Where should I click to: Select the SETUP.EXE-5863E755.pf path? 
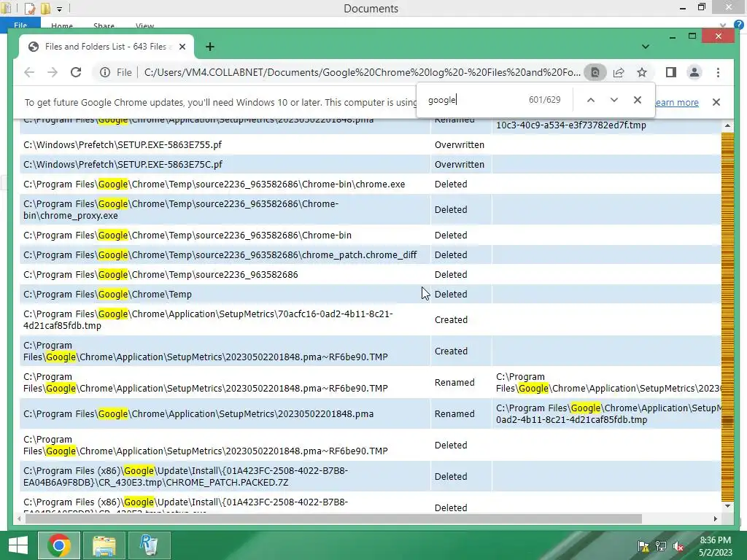123,145
